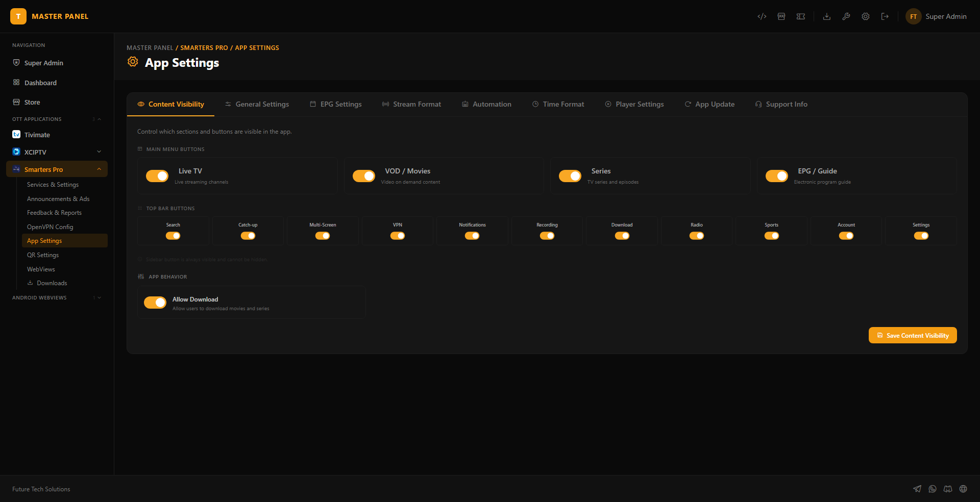980x502 pixels.
Task: Click the logout icon in top header
Action: pyautogui.click(x=885, y=16)
